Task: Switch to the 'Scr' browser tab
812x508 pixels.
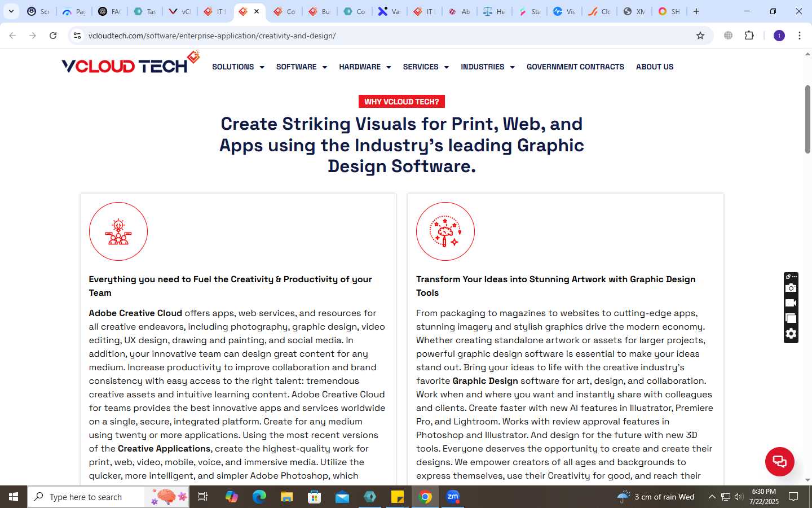Action: [x=38, y=11]
